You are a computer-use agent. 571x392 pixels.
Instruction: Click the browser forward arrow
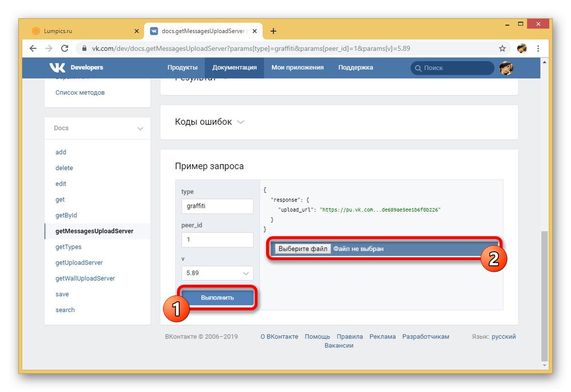[x=49, y=49]
